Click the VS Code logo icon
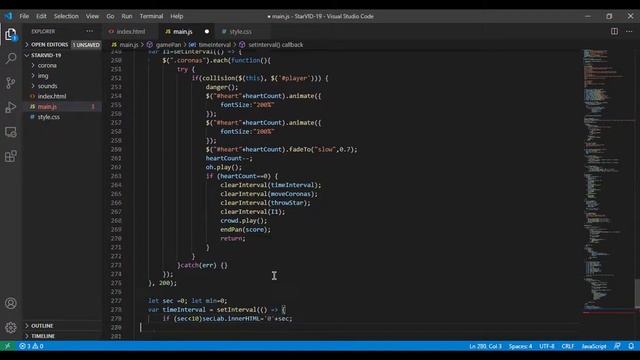 pyautogui.click(x=9, y=16)
